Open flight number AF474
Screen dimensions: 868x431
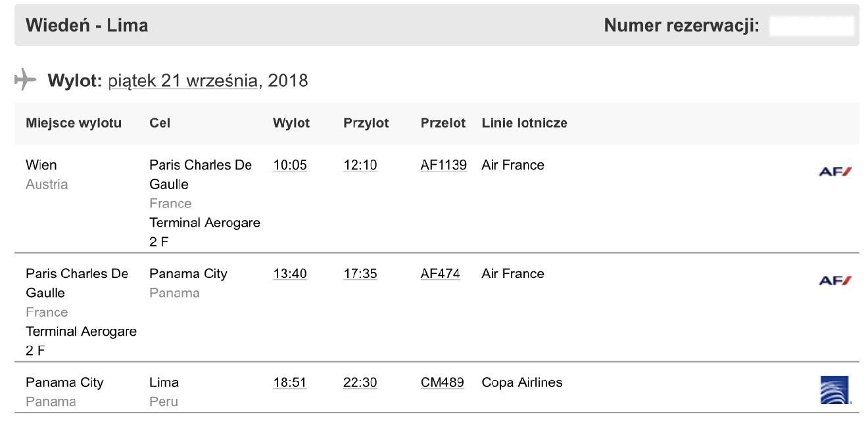click(x=440, y=273)
